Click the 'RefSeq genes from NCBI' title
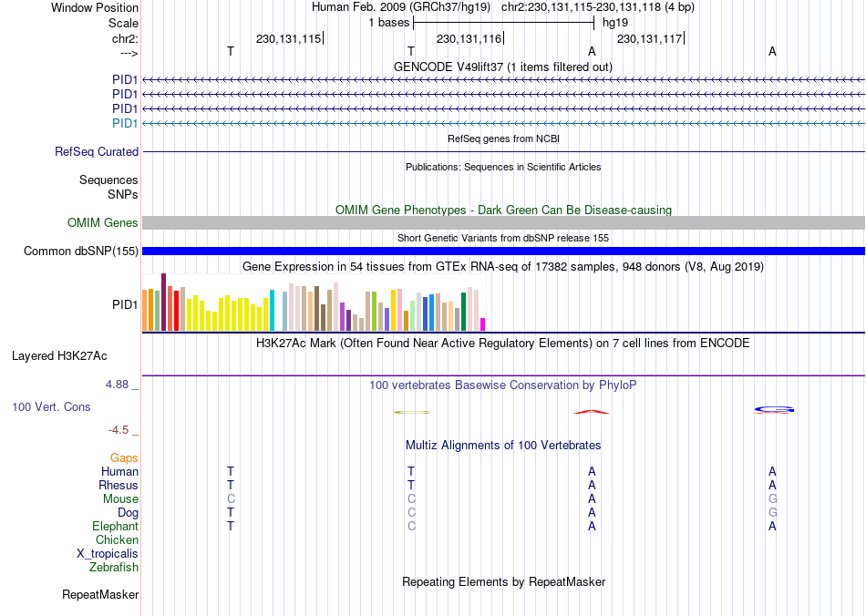This screenshot has height=616, width=866. [x=503, y=139]
